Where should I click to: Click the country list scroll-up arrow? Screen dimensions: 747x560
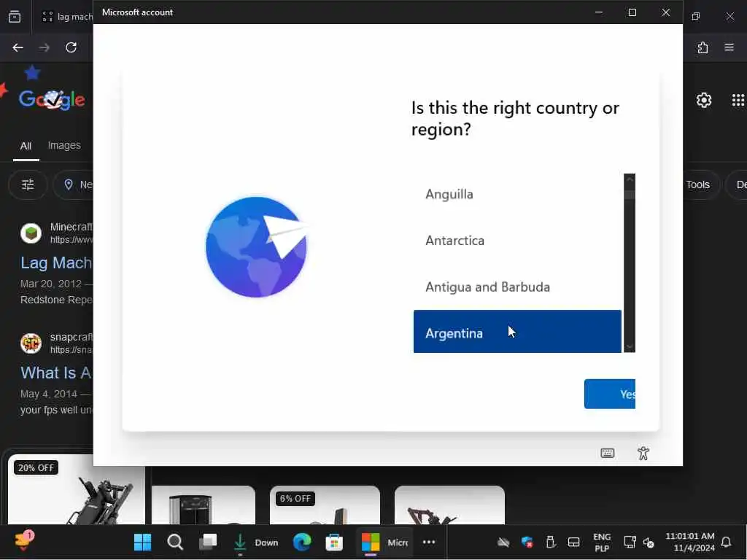630,179
